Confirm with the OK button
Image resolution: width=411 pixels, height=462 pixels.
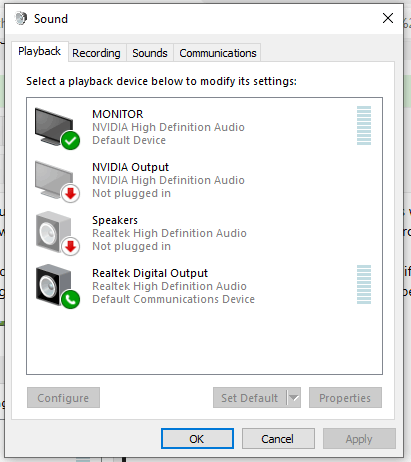coord(197,439)
